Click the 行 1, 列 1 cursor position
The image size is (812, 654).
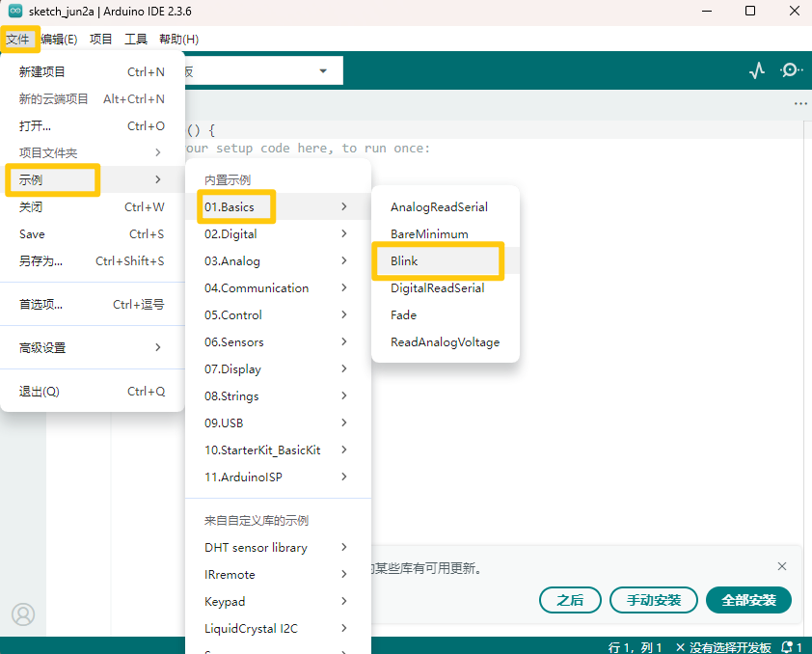point(636,647)
